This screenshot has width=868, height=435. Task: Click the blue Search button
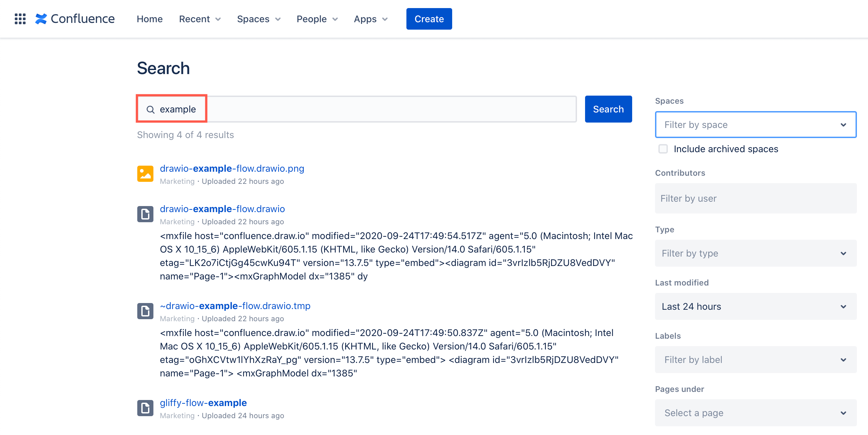coord(608,109)
